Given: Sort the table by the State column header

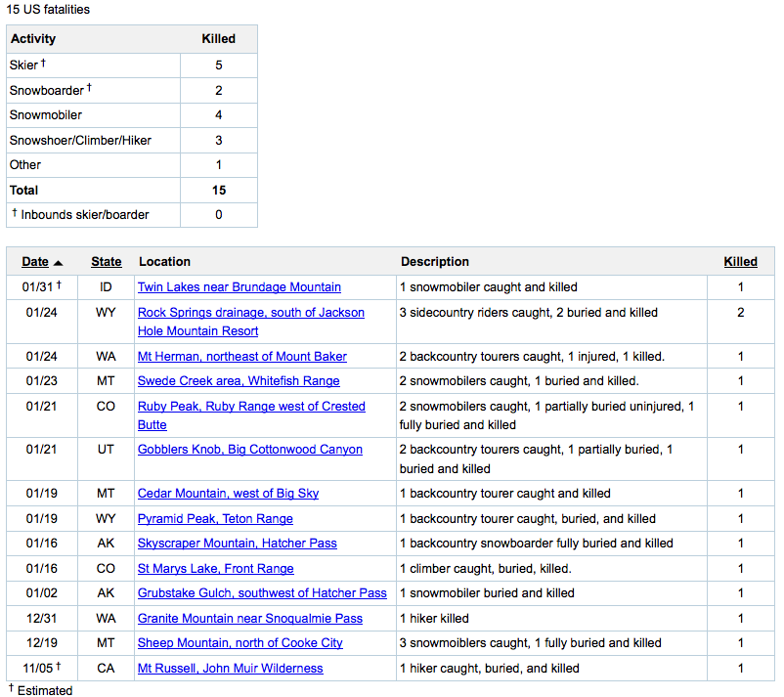Looking at the screenshot, I should coord(106,262).
